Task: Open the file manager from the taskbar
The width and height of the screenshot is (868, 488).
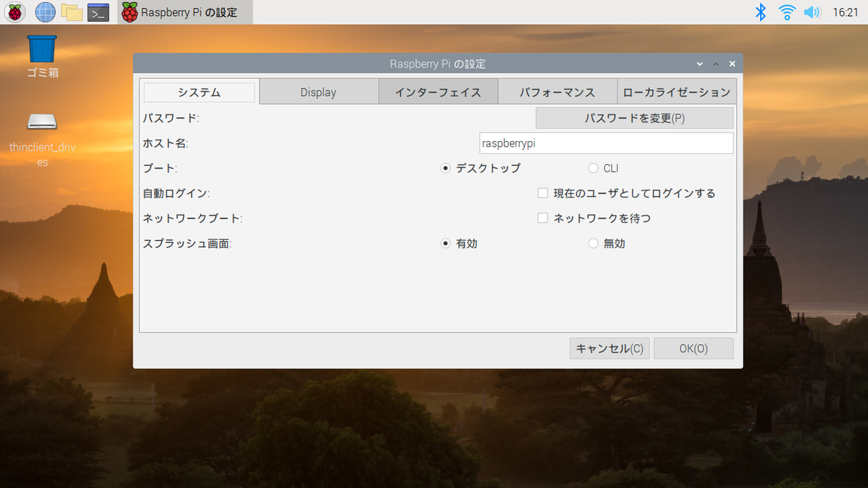Action: tap(72, 12)
